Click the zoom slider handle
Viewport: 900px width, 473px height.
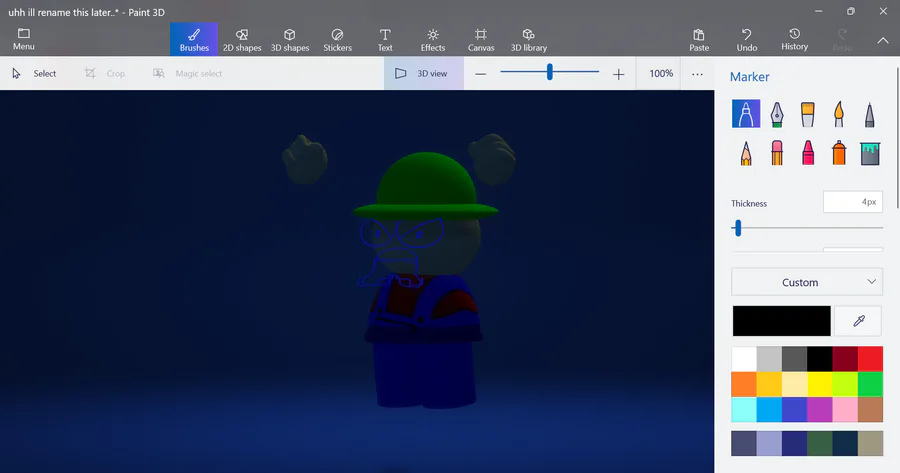click(550, 72)
